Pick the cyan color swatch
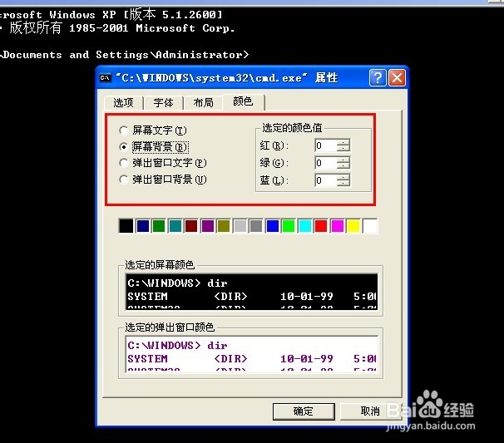 305,226
